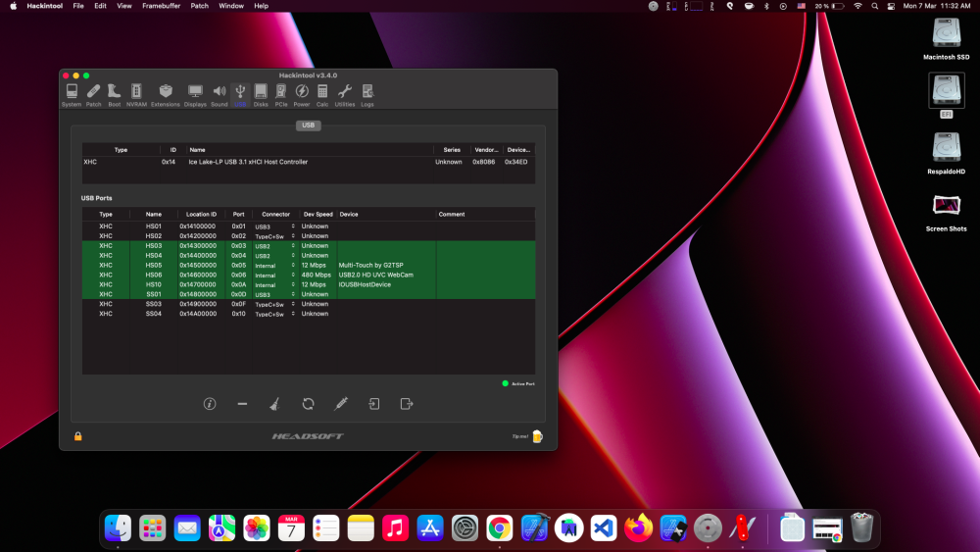Open the Logs section
Screen dimensions: 980x552
click(367, 96)
